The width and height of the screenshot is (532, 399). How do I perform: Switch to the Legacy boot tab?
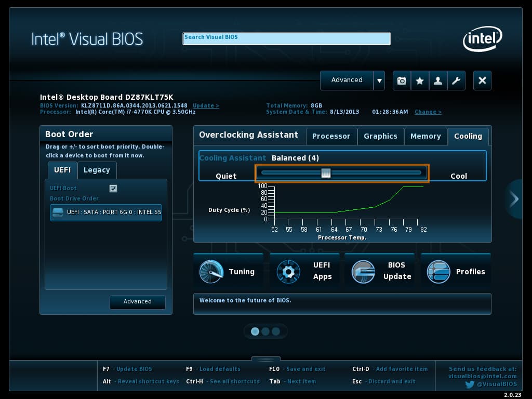coord(97,170)
